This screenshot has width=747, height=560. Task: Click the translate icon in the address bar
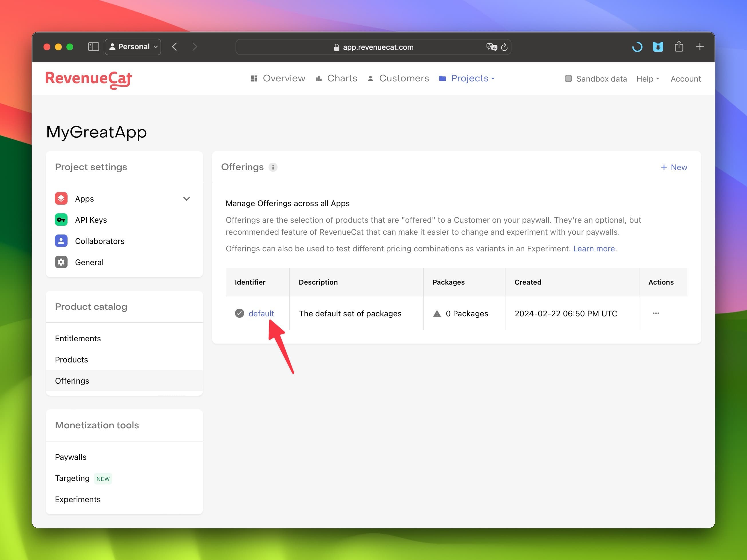(x=491, y=47)
